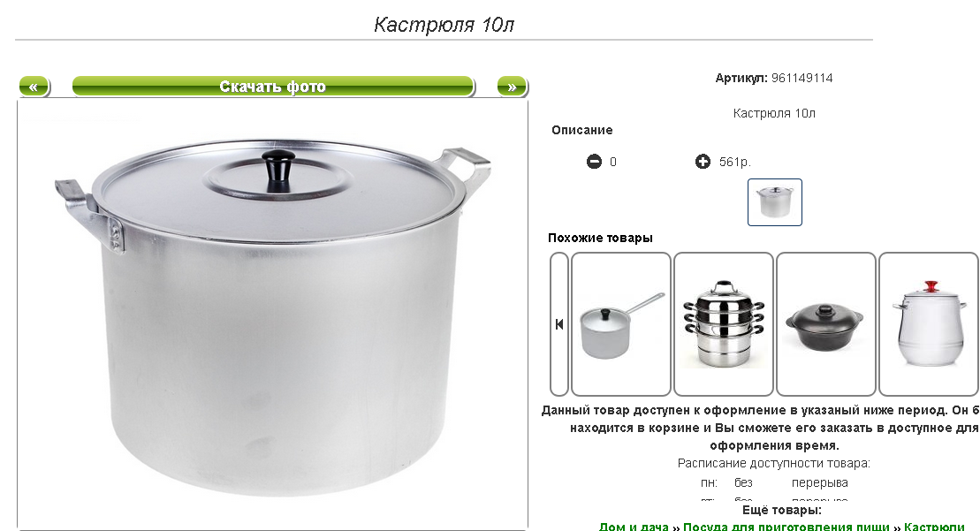
Task: Click the large pot product image
Action: (x=272, y=315)
